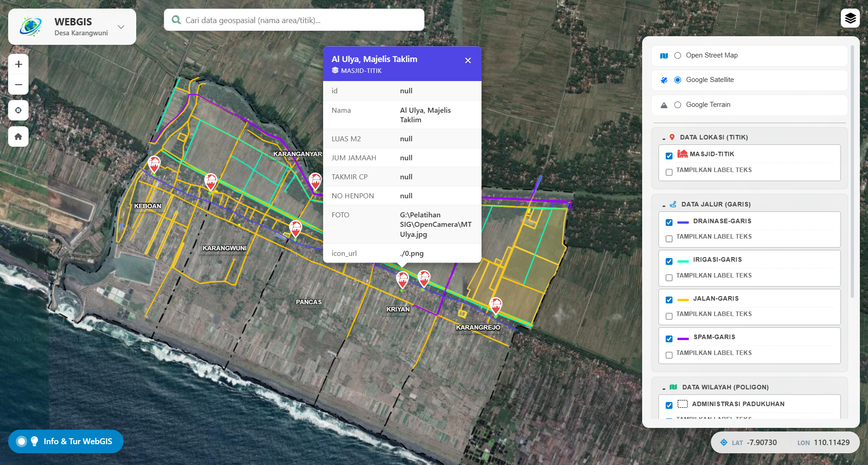Click Google Satellite layer icon
This screenshot has width=868, height=465.
664,80
